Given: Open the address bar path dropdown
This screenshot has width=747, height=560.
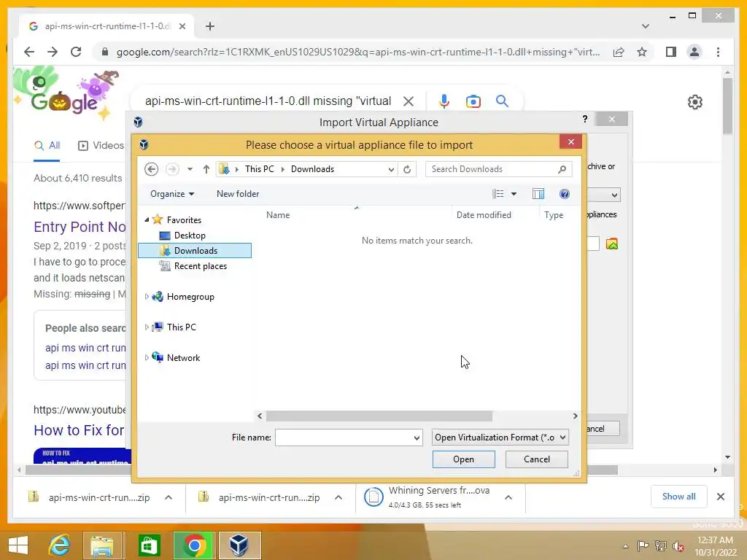Looking at the screenshot, I should point(391,169).
